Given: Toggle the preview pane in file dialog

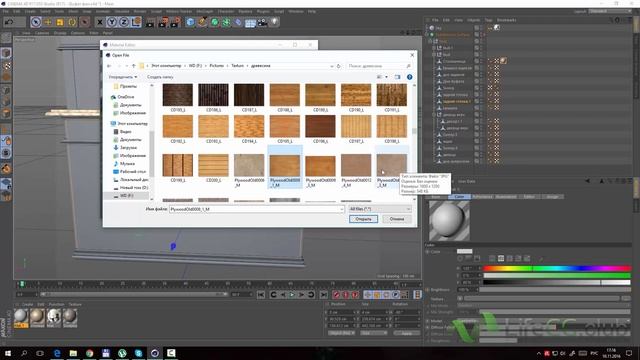Looking at the screenshot, I should coord(398,77).
